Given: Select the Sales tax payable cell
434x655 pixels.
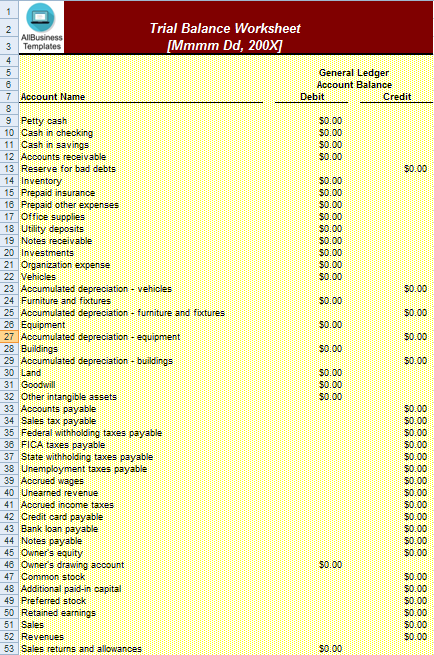Looking at the screenshot, I should tap(58, 421).
